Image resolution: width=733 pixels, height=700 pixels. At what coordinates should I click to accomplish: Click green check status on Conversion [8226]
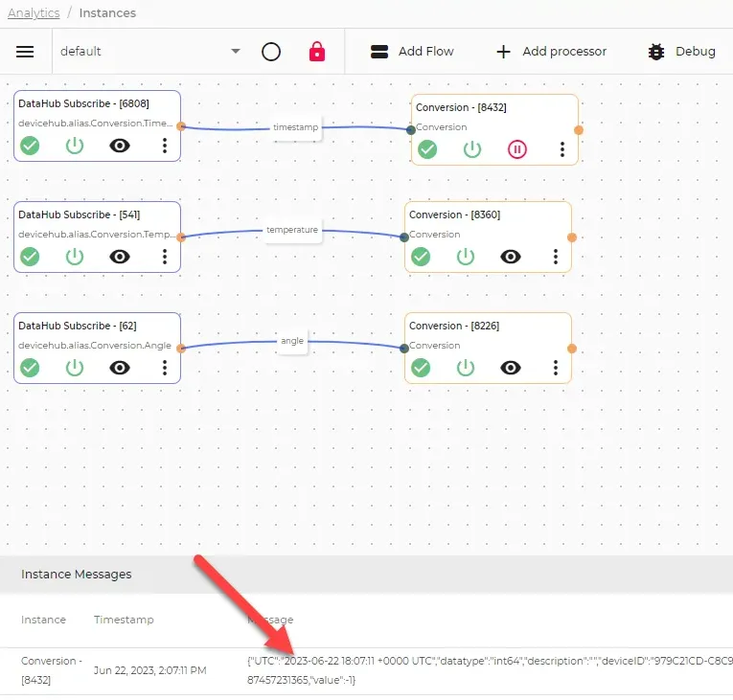pyautogui.click(x=421, y=368)
